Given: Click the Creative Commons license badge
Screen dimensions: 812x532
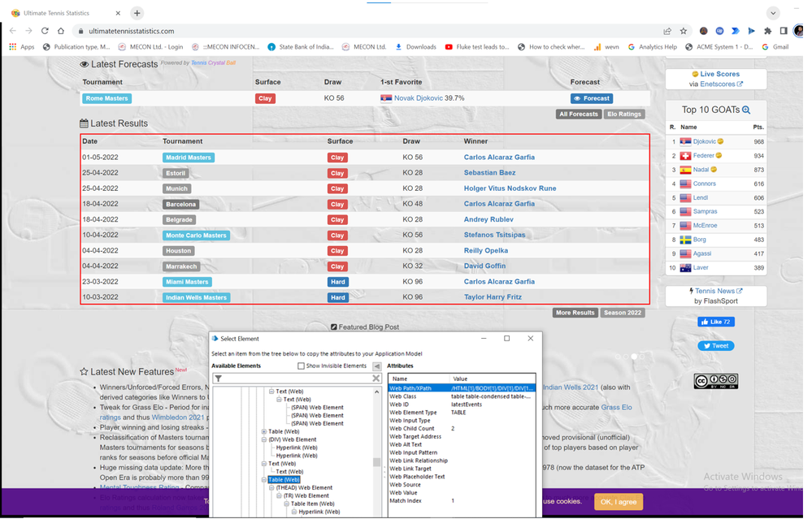Looking at the screenshot, I should pos(715,381).
